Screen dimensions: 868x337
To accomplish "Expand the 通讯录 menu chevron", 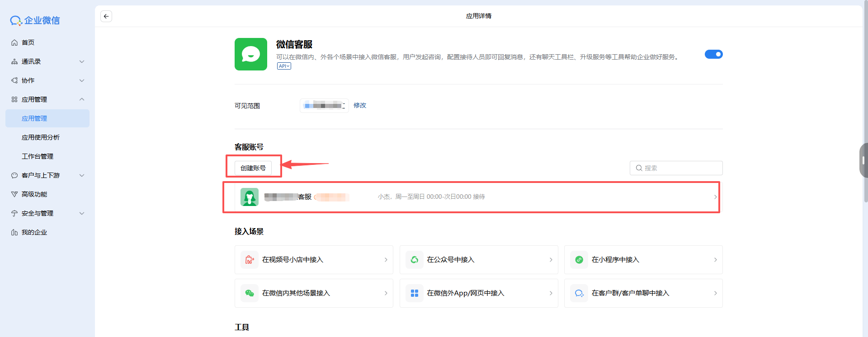I will (x=82, y=61).
